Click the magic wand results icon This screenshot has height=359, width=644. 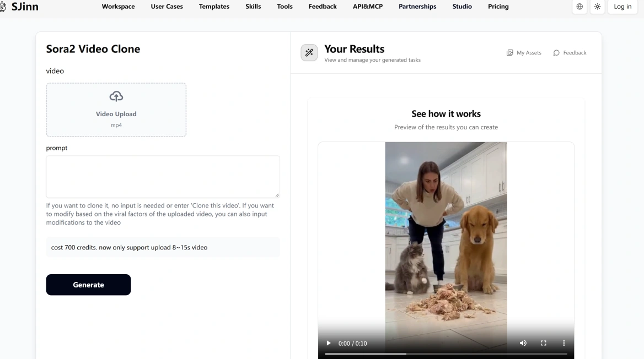click(309, 52)
